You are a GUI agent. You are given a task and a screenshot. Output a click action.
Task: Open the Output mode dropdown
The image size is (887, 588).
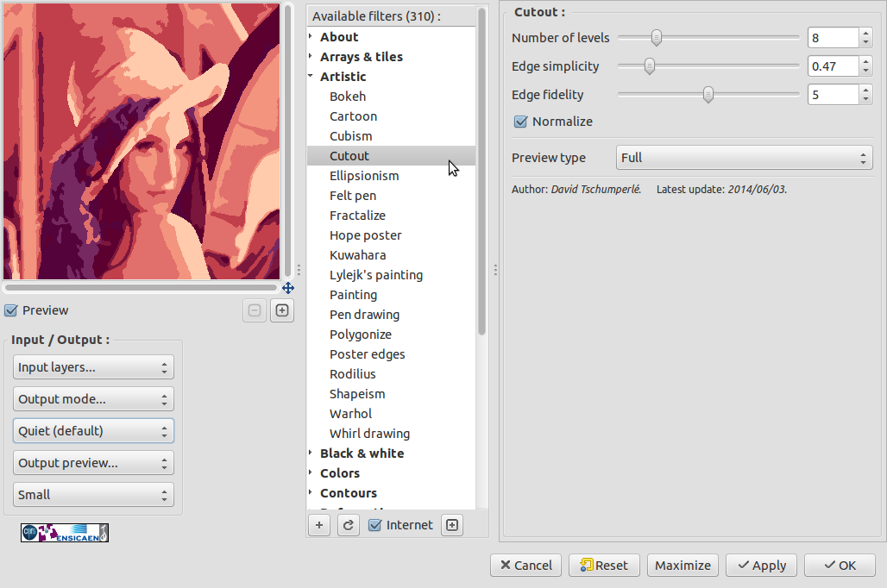(x=93, y=399)
